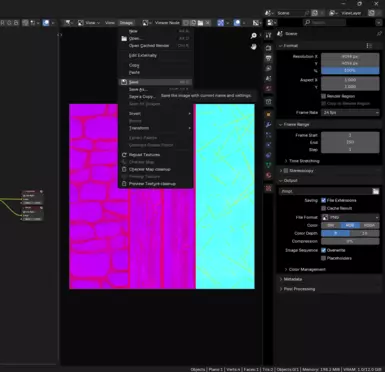Image resolution: width=385 pixels, height=372 pixels.
Task: Choose Checker Map cleanup entry
Action: [155, 169]
